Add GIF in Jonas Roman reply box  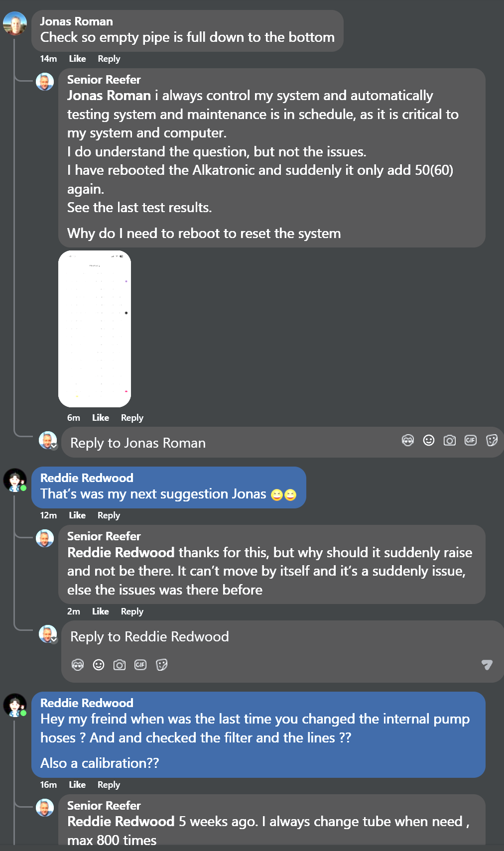(471, 440)
